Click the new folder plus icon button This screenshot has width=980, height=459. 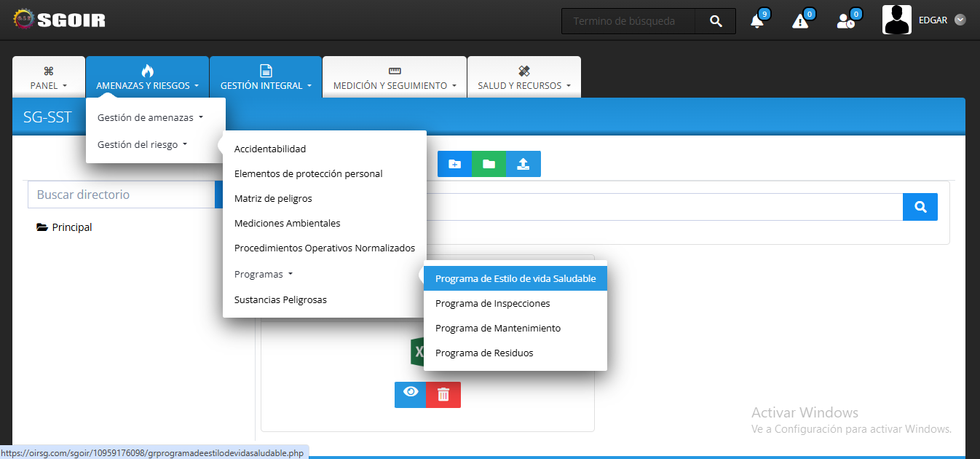click(454, 164)
